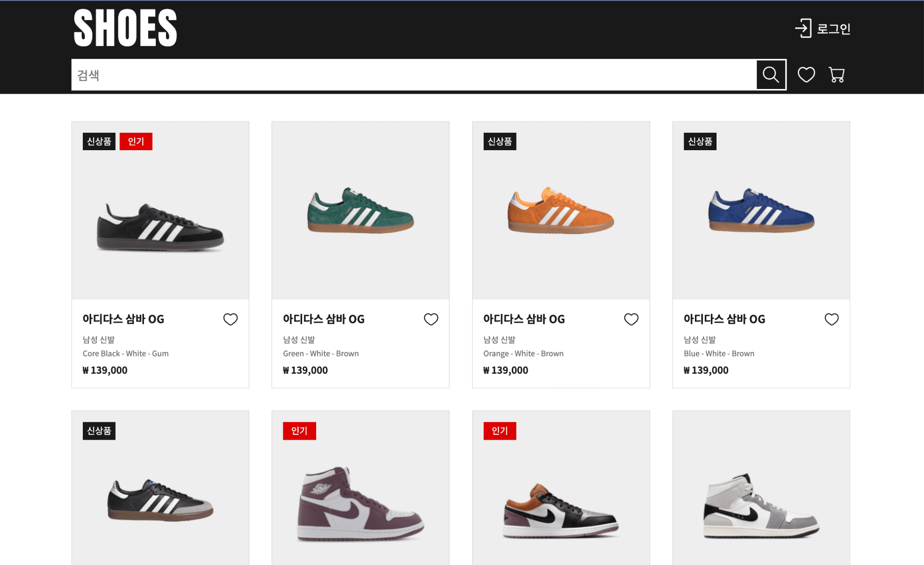The height and width of the screenshot is (565, 924).
Task: Open the shopping cart icon
Action: tap(836, 75)
